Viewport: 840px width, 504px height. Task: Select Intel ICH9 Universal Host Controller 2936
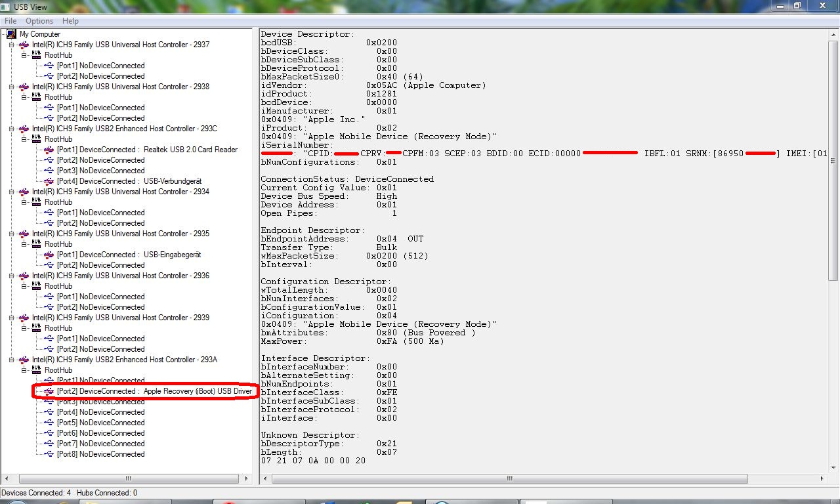point(121,276)
